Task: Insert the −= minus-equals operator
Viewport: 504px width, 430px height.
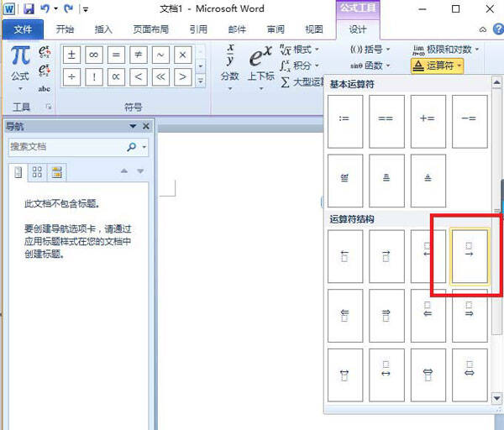Action: tap(470, 122)
